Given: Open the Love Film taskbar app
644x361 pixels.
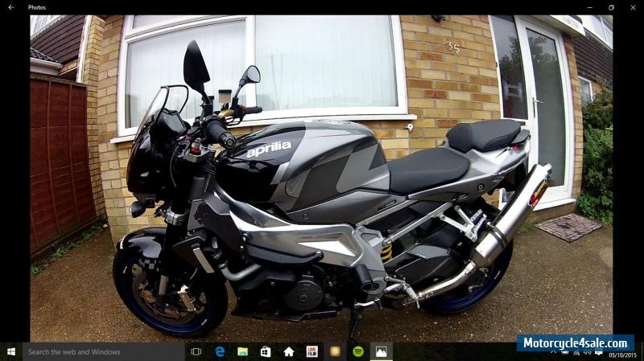Looking at the screenshot, I should [x=312, y=351].
